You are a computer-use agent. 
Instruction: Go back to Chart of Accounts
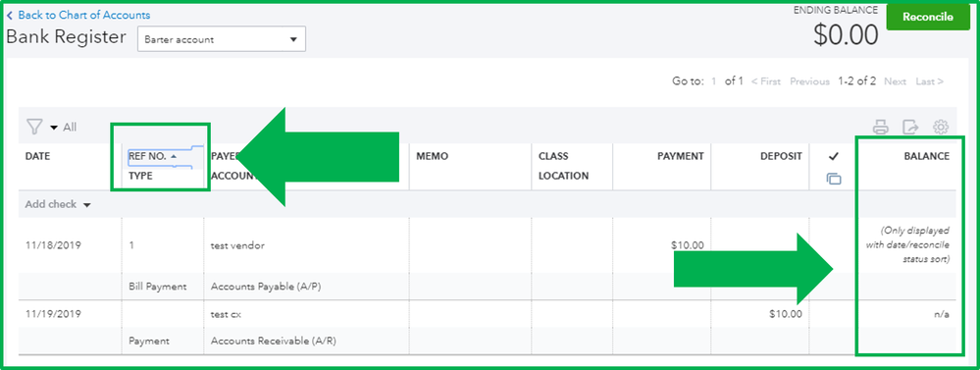(x=78, y=15)
